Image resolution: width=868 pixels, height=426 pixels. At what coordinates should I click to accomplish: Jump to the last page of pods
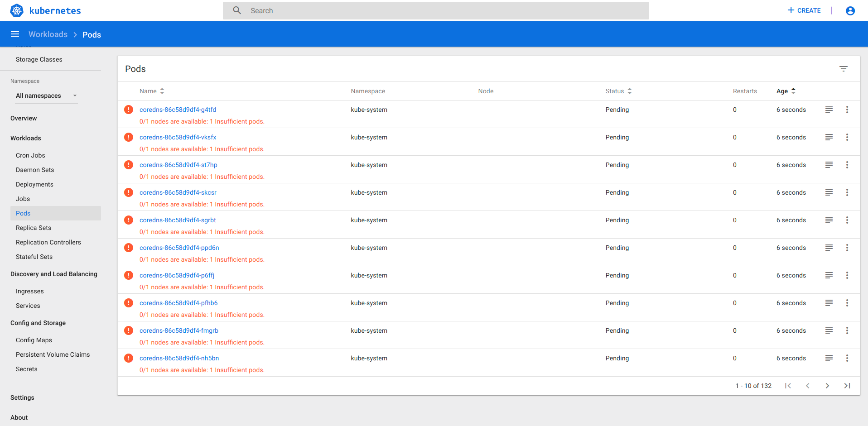pyautogui.click(x=847, y=386)
